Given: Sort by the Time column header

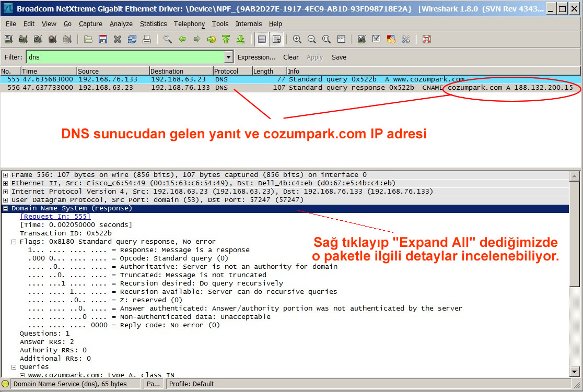Looking at the screenshot, I should pyautogui.click(x=49, y=71).
